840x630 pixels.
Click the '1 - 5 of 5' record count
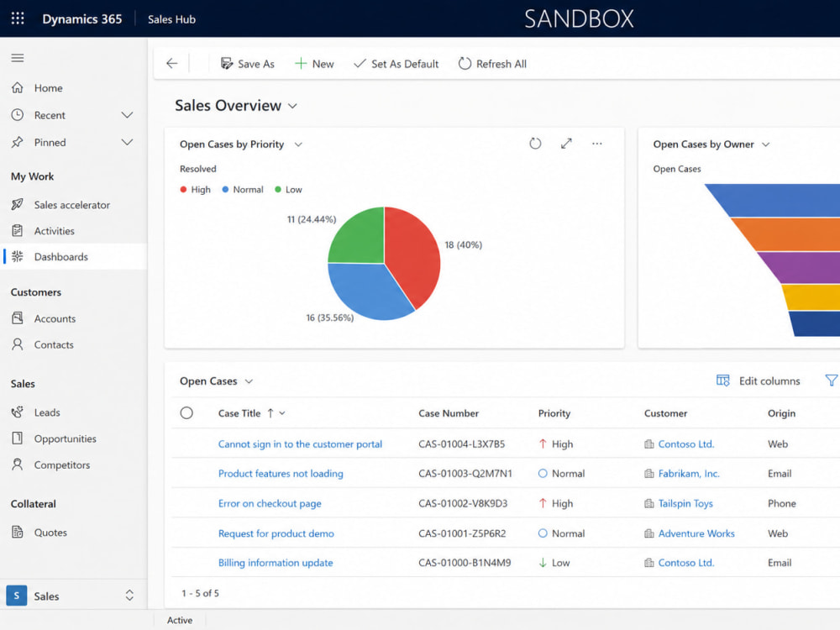[200, 593]
